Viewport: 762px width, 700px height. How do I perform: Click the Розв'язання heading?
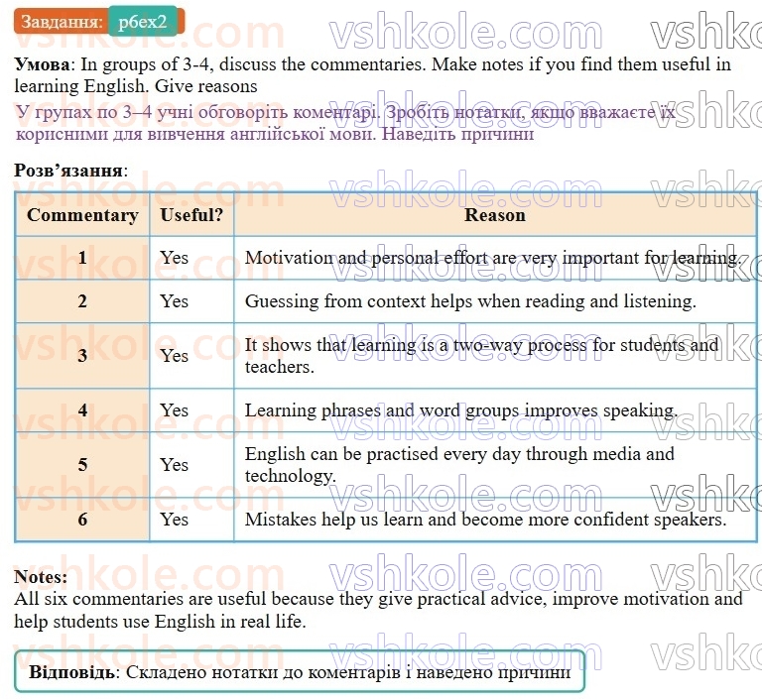tap(71, 171)
